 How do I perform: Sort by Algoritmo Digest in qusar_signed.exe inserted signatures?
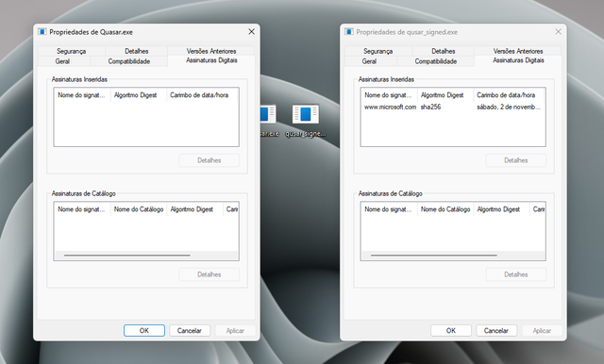click(x=445, y=95)
